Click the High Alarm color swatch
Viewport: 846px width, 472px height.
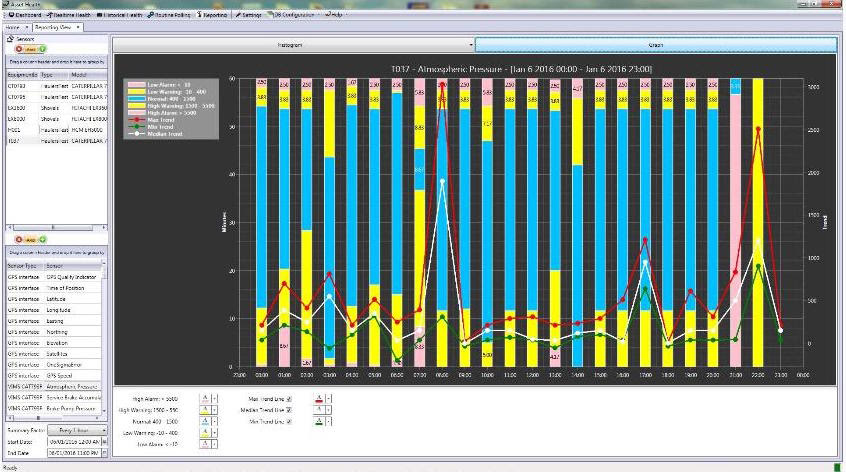coord(205,398)
